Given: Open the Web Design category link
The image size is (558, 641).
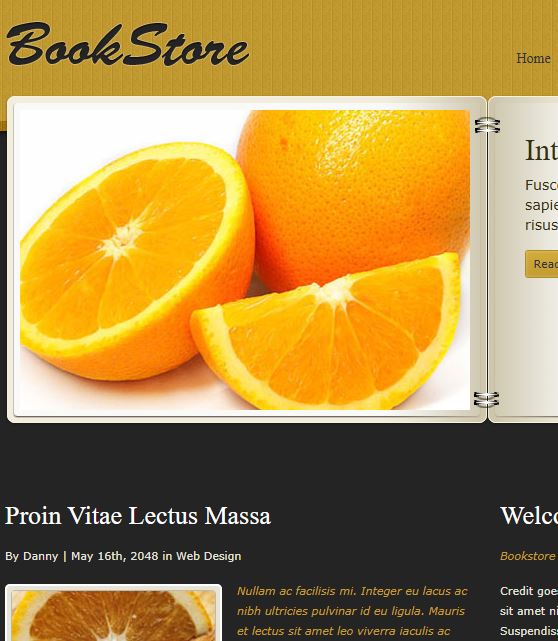Looking at the screenshot, I should (208, 556).
